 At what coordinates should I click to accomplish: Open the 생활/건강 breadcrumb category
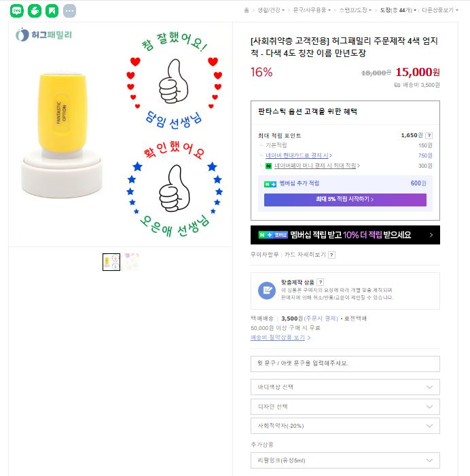[270, 10]
